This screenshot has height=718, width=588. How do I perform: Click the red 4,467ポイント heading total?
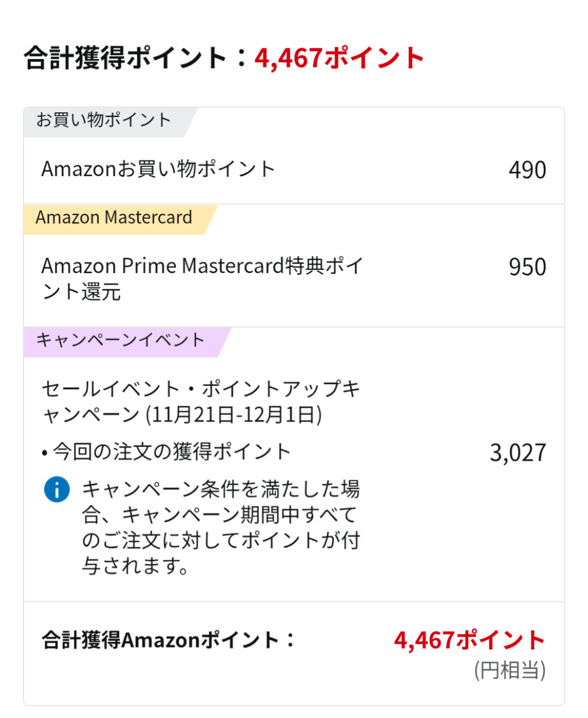pyautogui.click(x=339, y=58)
